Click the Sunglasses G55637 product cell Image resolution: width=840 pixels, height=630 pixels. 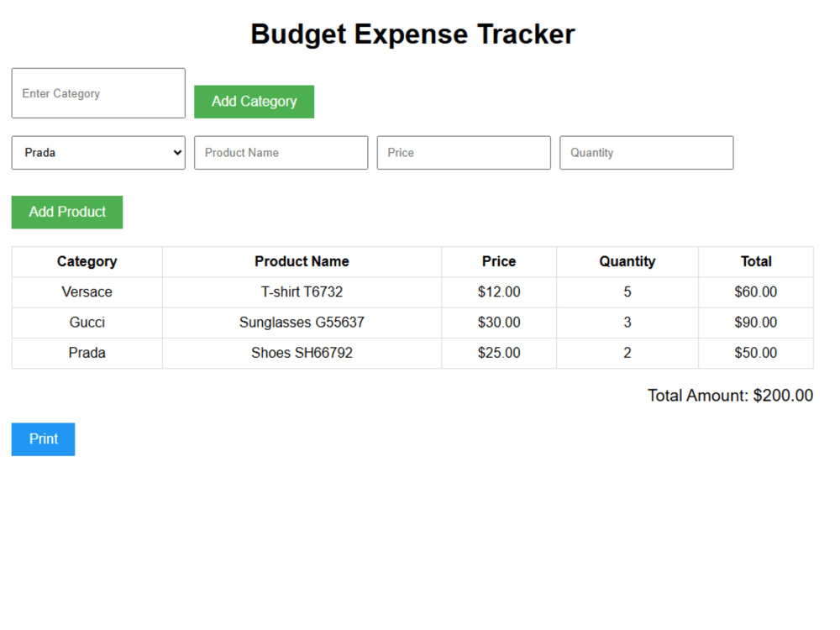pyautogui.click(x=302, y=323)
